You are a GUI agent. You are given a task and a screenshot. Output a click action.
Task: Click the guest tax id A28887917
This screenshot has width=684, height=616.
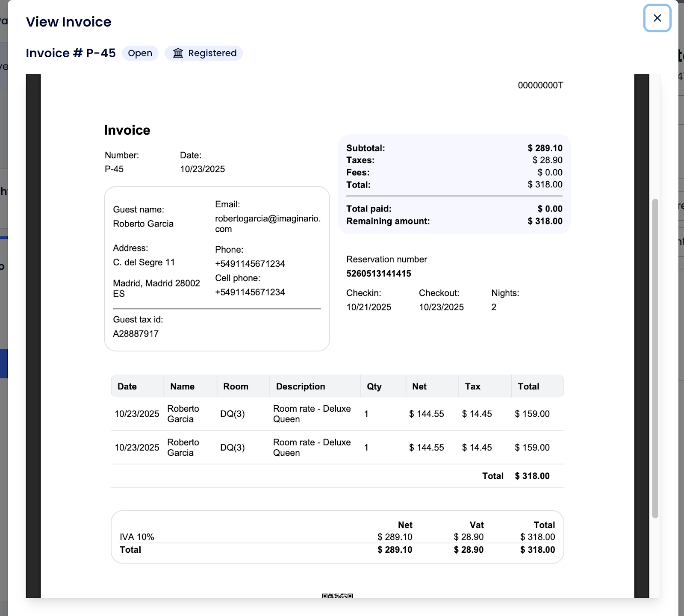[136, 334]
